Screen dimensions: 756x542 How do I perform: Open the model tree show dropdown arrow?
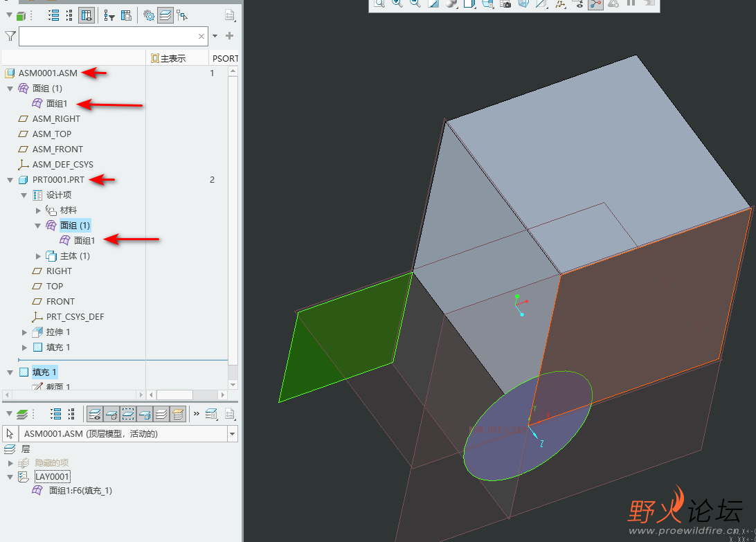10,15
